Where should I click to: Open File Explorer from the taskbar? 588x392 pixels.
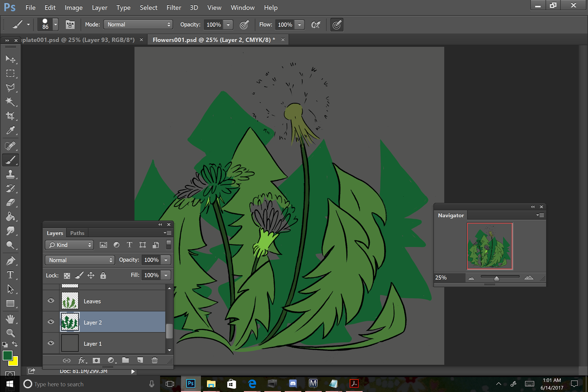(x=211, y=384)
